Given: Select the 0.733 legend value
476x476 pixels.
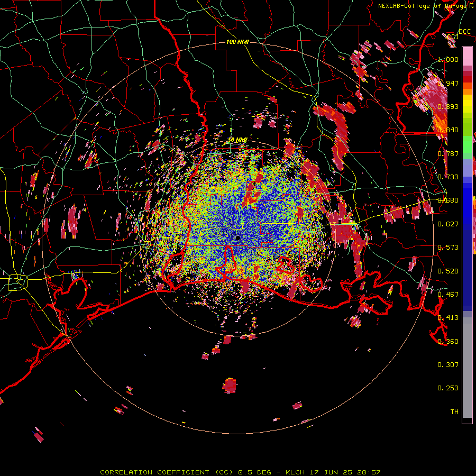Looking at the screenshot, I should click(x=448, y=177).
